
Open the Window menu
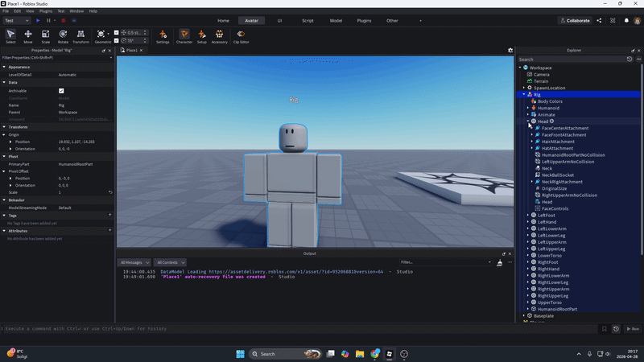(x=76, y=11)
